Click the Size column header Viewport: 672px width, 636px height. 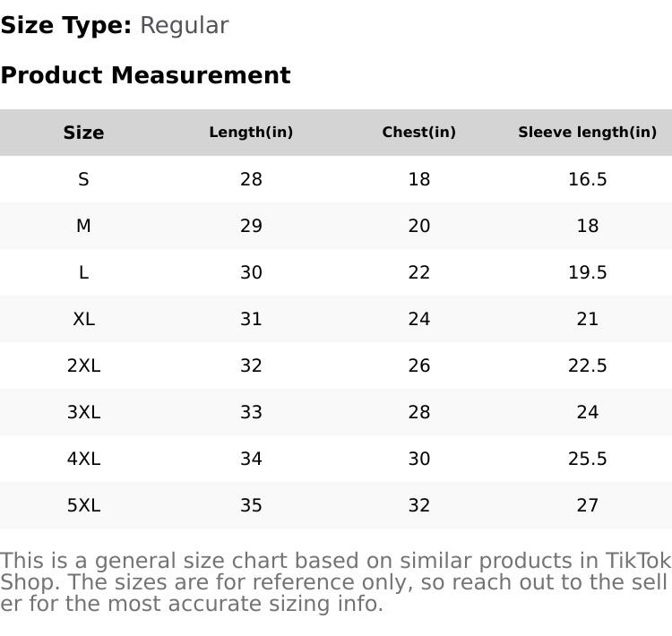click(83, 133)
